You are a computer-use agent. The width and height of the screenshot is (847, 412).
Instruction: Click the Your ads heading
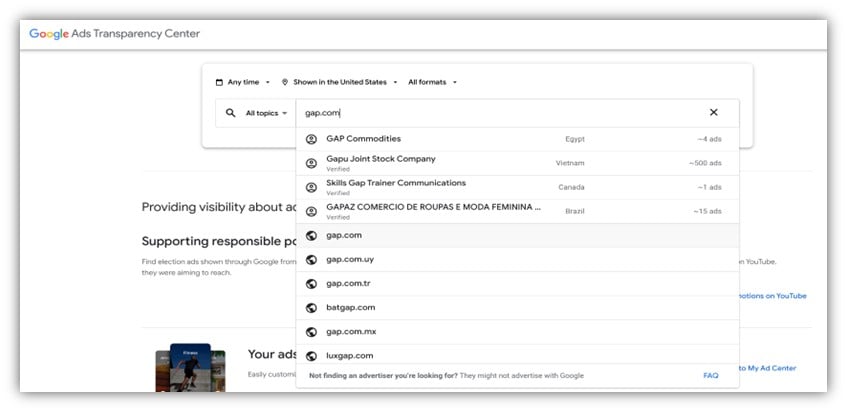point(272,354)
